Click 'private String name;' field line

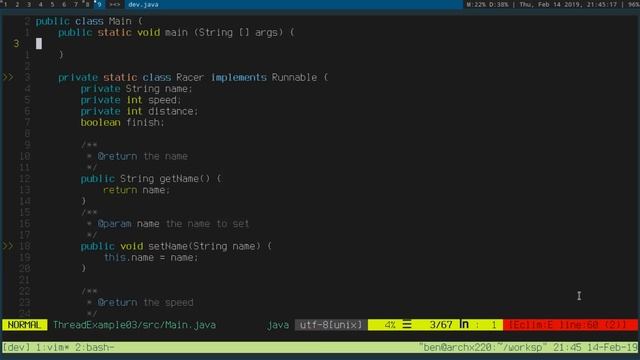(x=136, y=89)
